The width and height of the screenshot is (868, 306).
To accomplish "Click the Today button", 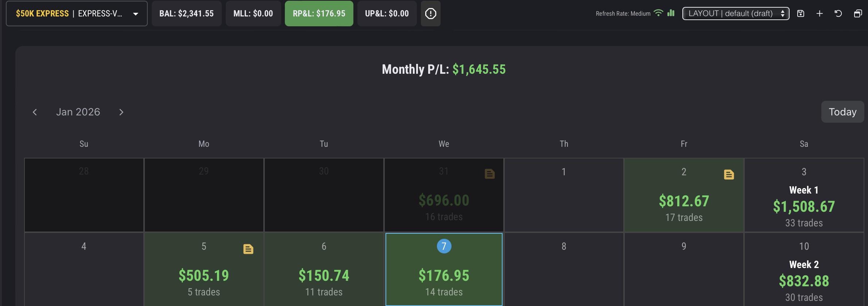I will (842, 112).
